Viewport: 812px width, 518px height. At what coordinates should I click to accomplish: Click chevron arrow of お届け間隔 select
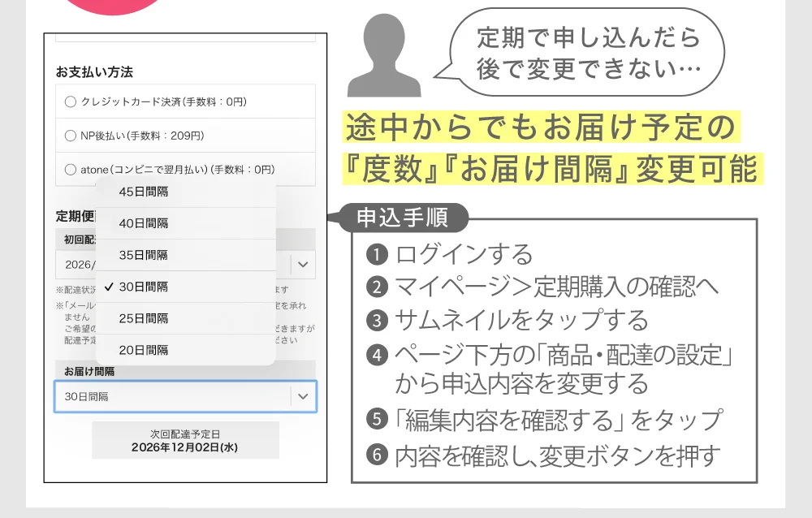(303, 396)
